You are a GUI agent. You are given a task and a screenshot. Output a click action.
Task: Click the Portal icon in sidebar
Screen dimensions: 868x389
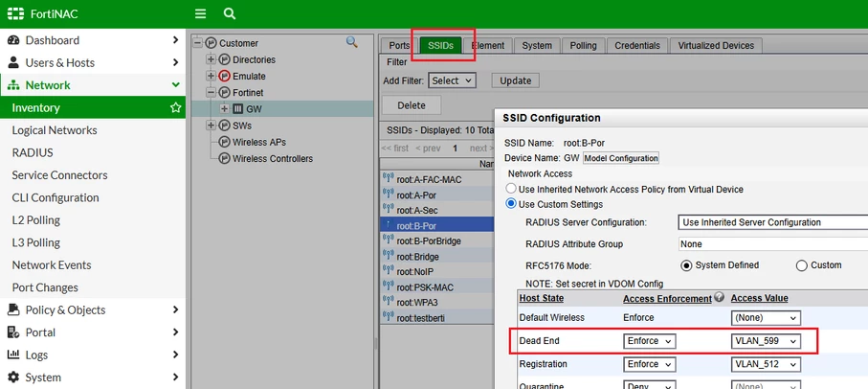click(x=13, y=332)
